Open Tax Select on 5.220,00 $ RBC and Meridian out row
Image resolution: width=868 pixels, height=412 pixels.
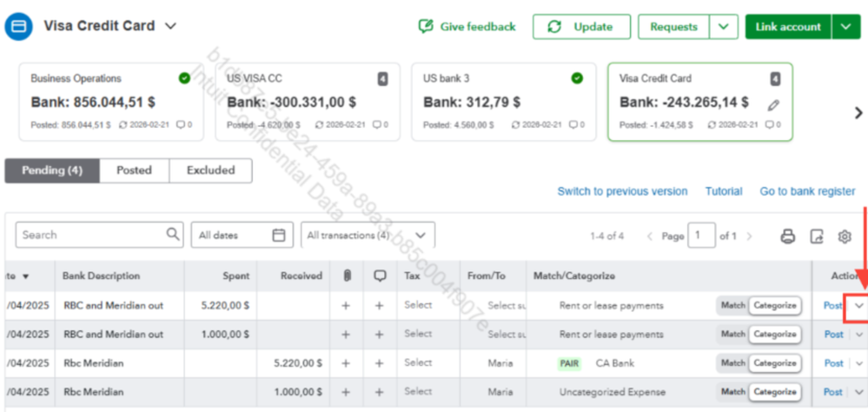click(418, 305)
